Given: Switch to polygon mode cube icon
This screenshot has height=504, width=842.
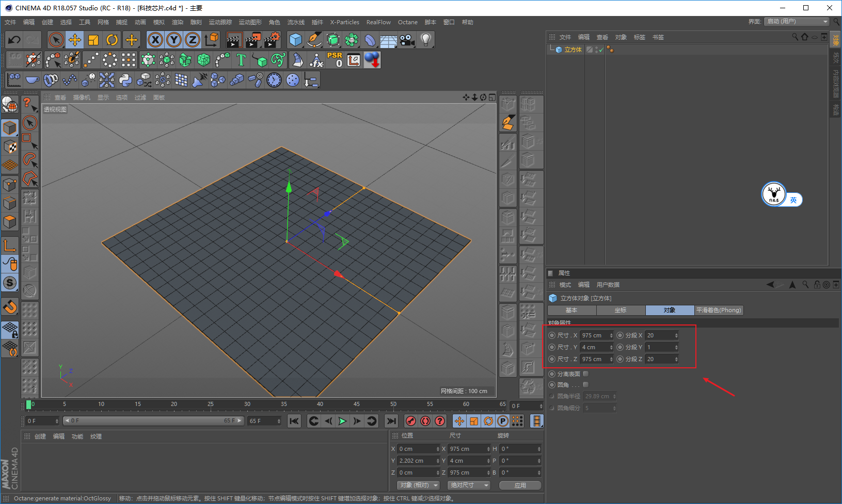Looking at the screenshot, I should (x=10, y=222).
